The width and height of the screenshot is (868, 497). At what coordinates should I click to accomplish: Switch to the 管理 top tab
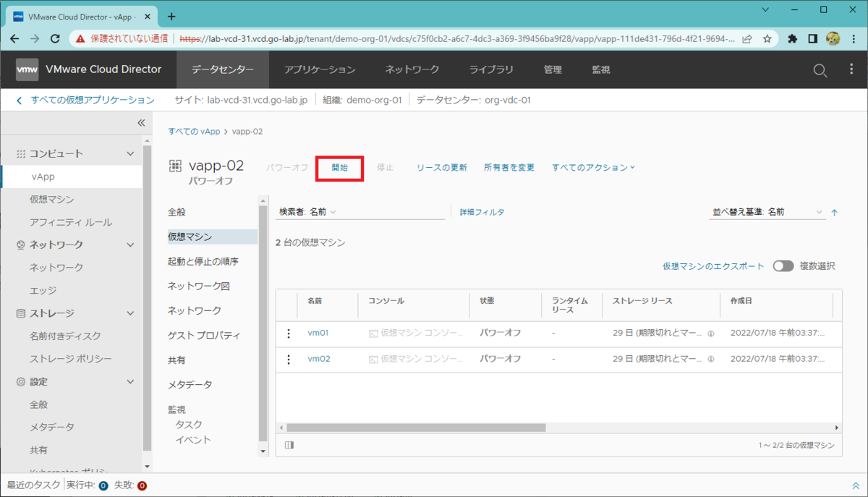tap(553, 70)
